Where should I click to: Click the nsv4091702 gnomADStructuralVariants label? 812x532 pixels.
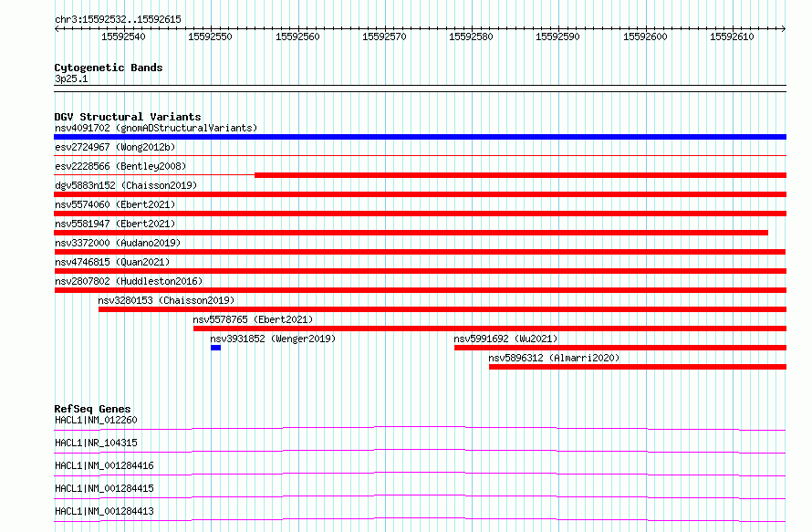[156, 128]
